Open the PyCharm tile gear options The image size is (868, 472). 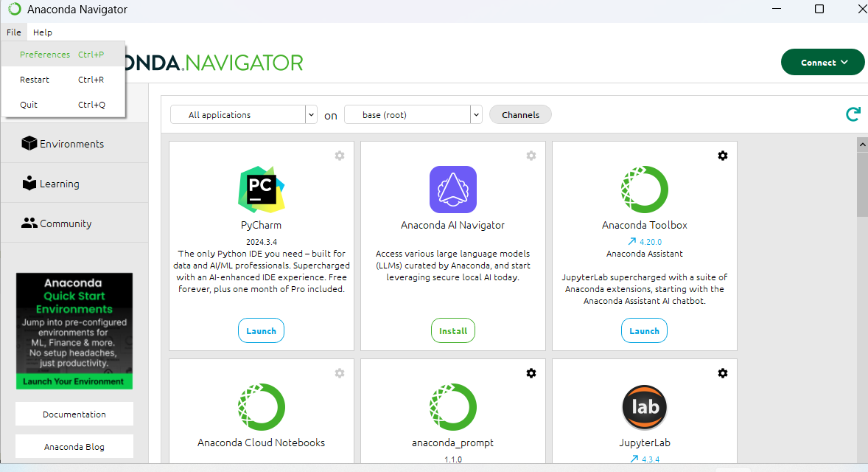click(340, 156)
